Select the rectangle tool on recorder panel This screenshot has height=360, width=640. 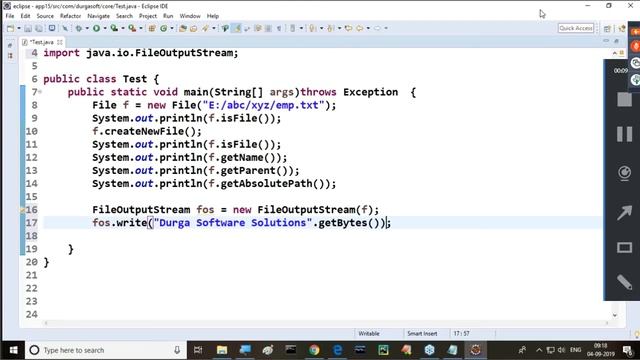tap(624, 247)
